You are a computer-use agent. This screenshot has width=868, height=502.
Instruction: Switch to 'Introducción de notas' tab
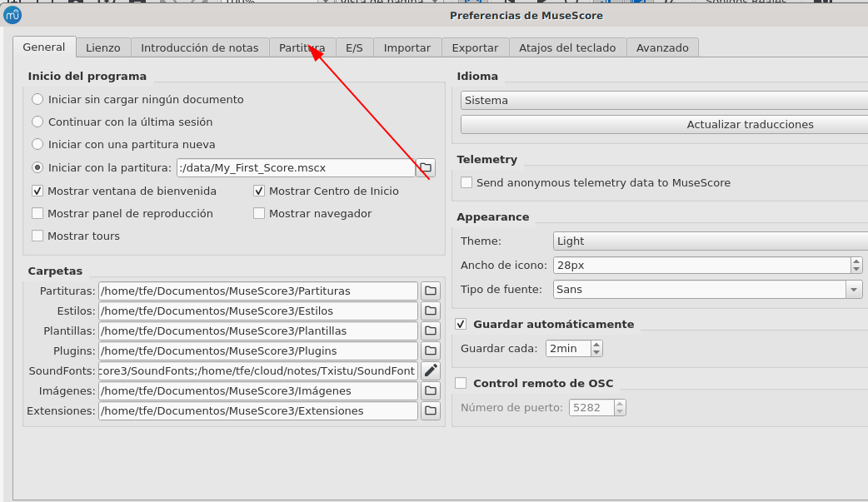click(199, 47)
